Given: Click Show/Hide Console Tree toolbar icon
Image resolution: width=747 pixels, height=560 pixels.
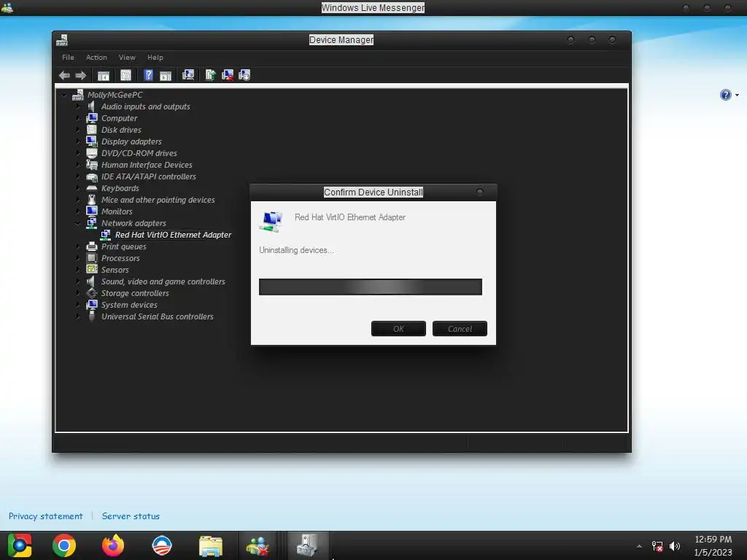Looking at the screenshot, I should pyautogui.click(x=104, y=75).
